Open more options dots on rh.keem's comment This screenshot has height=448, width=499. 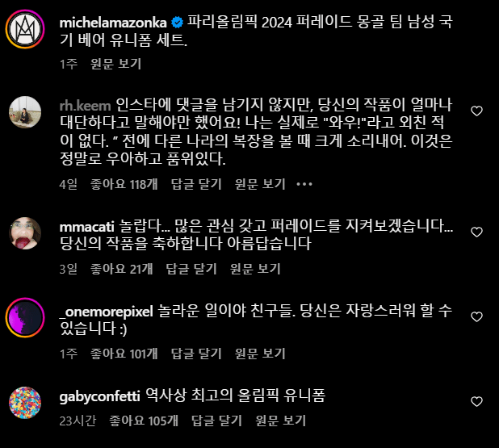pos(304,184)
